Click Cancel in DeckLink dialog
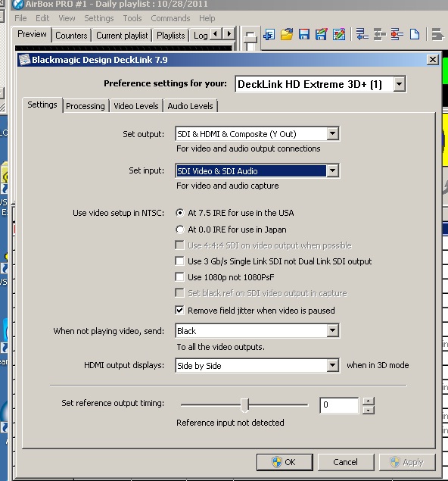This screenshot has width=448, height=481. click(x=346, y=462)
